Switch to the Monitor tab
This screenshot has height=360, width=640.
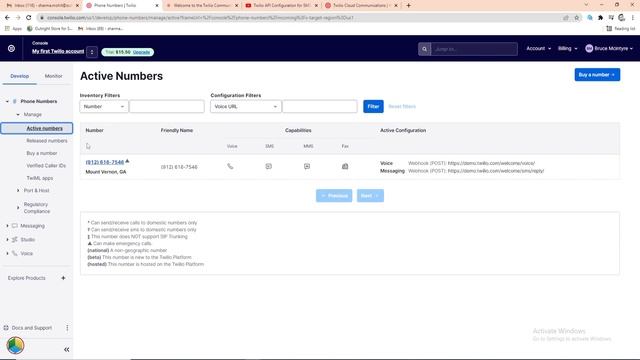coord(53,76)
